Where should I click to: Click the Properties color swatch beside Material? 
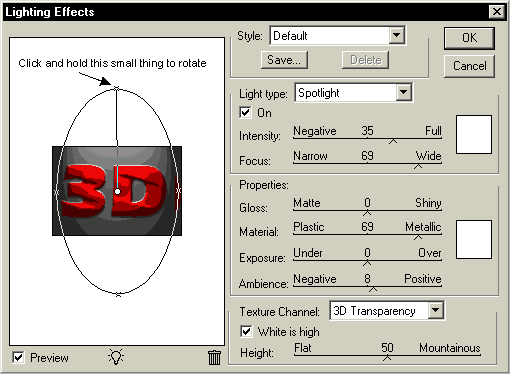474,239
